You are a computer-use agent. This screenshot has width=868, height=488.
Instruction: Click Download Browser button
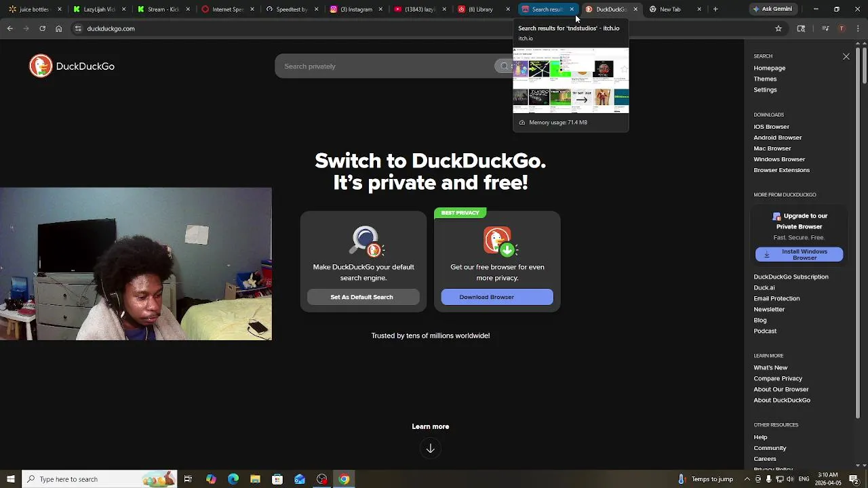click(x=497, y=297)
